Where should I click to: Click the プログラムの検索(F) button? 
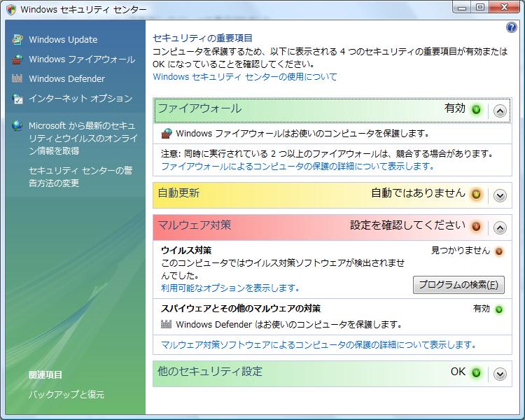pos(458,285)
